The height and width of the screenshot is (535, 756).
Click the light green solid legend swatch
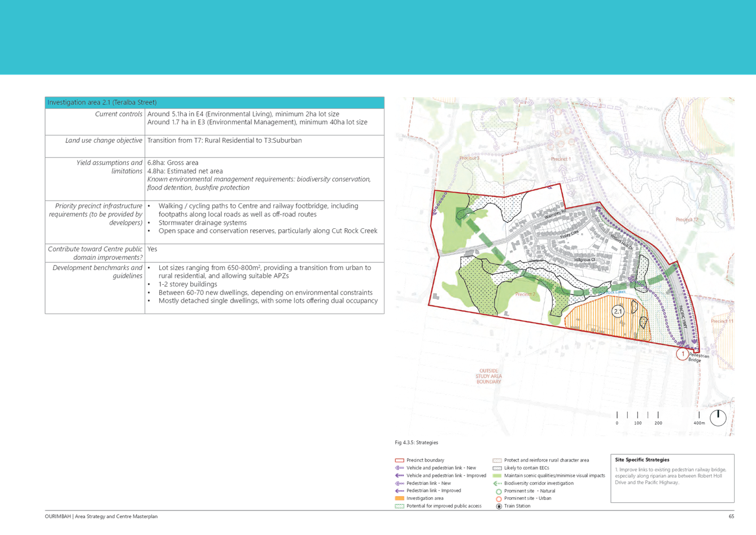click(x=497, y=476)
